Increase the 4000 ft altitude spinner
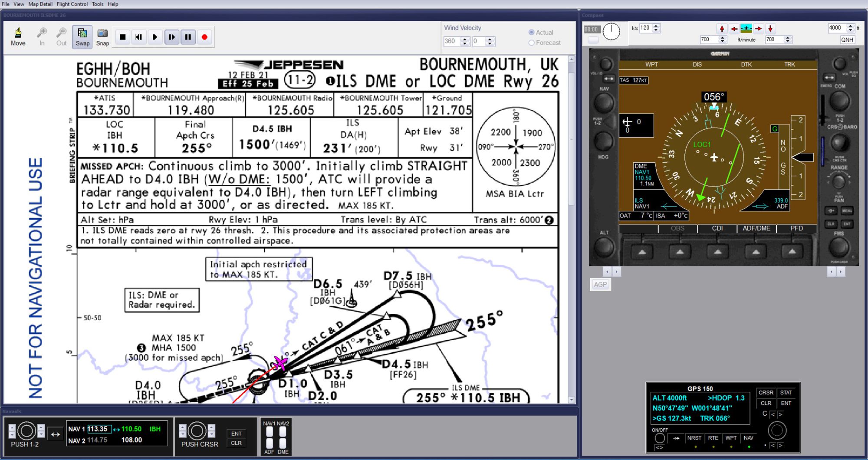This screenshot has height=460, width=868. [850, 26]
